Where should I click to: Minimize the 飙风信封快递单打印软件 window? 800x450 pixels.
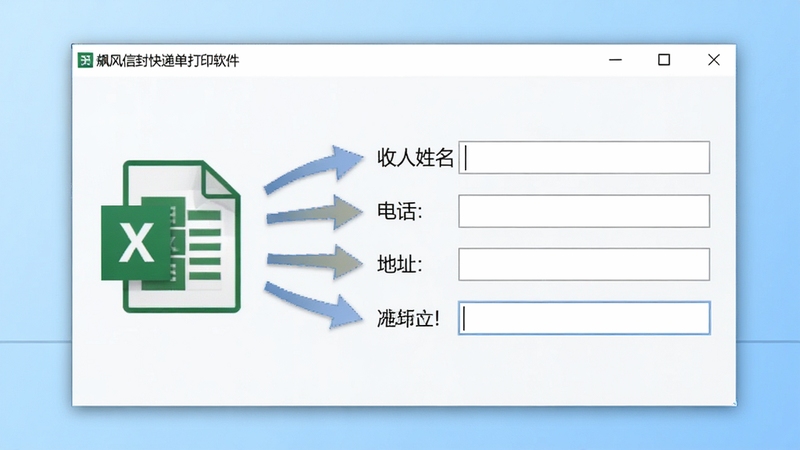[x=615, y=60]
